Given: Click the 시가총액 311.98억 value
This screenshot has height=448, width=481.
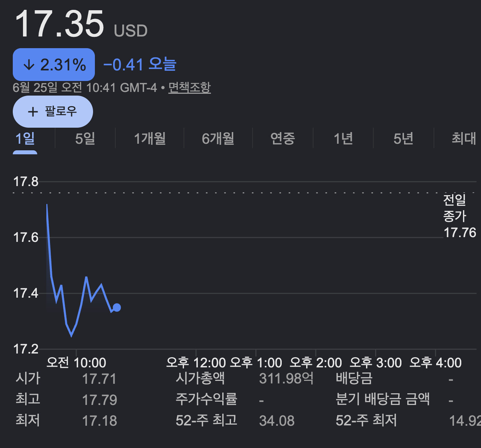Looking at the screenshot, I should (x=286, y=378).
